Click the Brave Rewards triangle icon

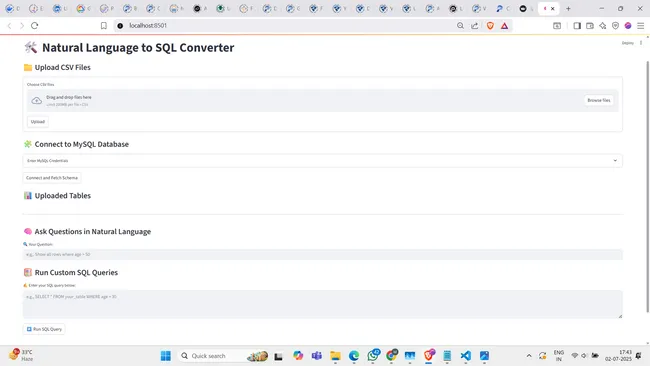tap(504, 26)
